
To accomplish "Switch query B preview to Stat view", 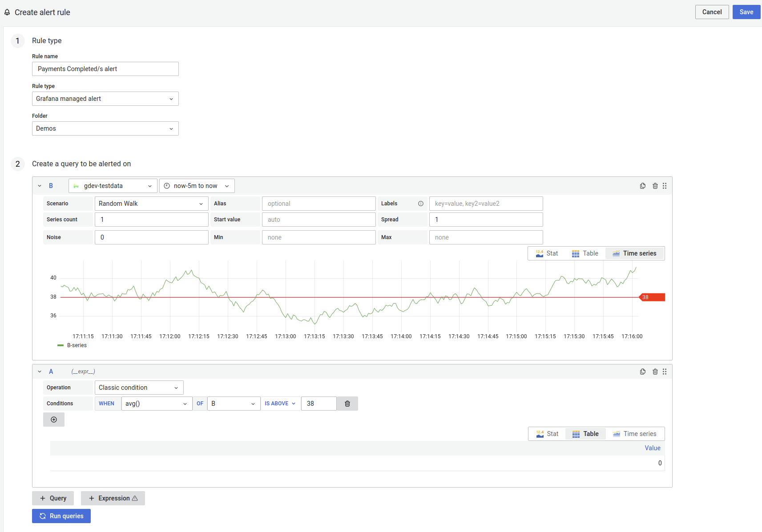I will point(547,253).
